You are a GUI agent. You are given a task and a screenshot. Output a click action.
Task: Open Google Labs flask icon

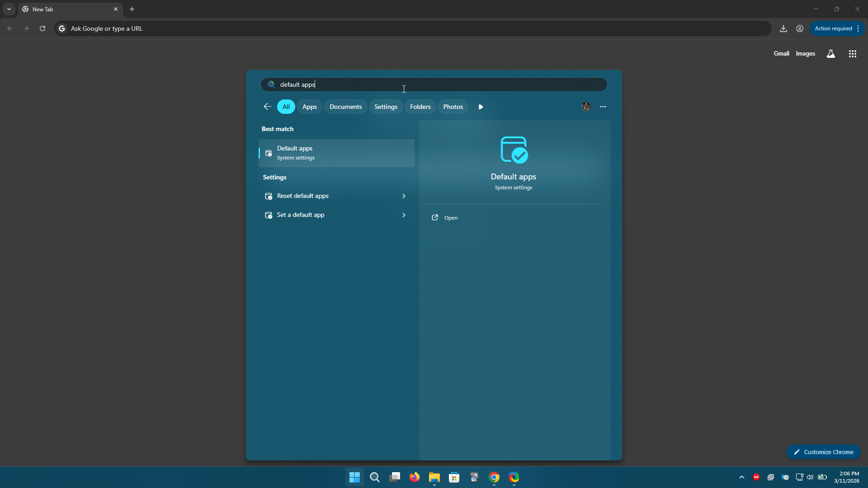click(831, 53)
